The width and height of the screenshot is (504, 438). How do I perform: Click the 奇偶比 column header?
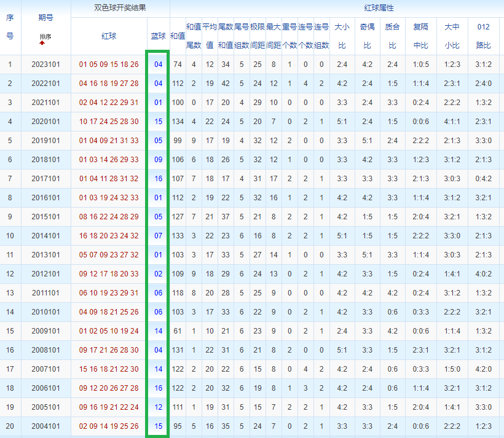pyautogui.click(x=367, y=36)
